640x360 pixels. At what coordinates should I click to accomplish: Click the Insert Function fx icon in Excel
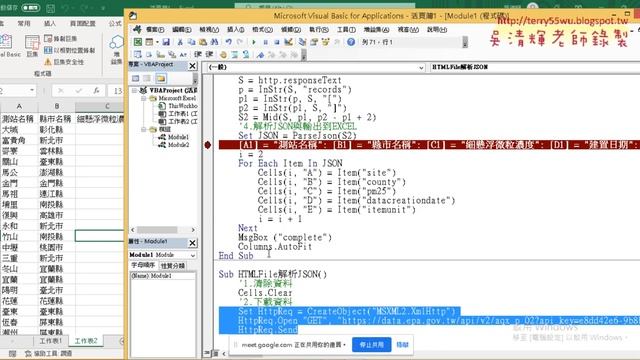[96, 91]
